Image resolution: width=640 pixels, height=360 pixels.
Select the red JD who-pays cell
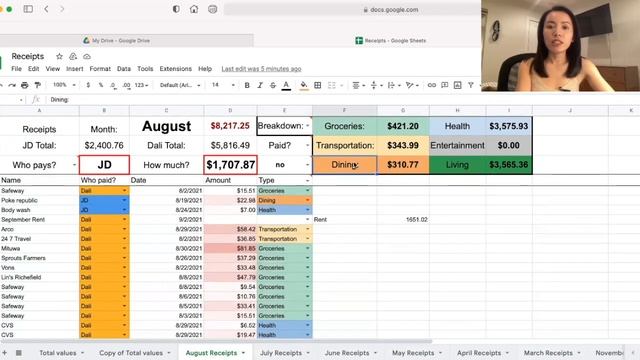click(x=104, y=165)
